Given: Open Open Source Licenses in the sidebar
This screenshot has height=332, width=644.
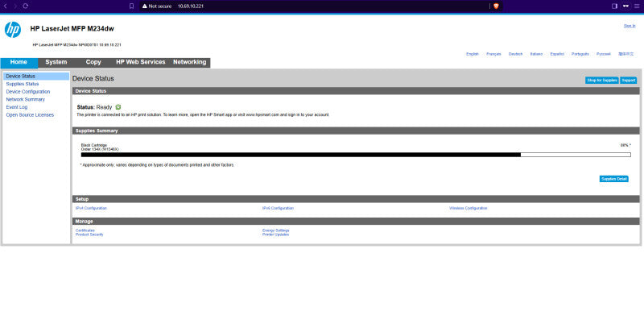Looking at the screenshot, I should click(30, 115).
